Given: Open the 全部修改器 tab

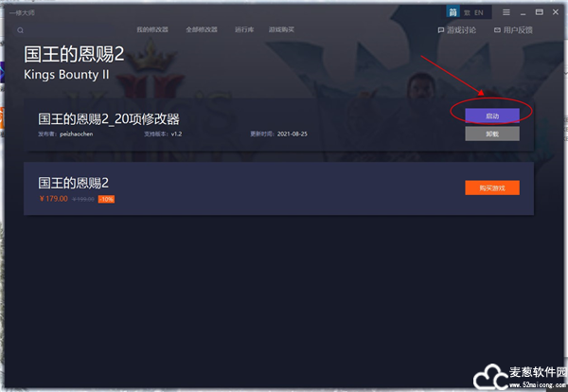Looking at the screenshot, I should click(202, 29).
